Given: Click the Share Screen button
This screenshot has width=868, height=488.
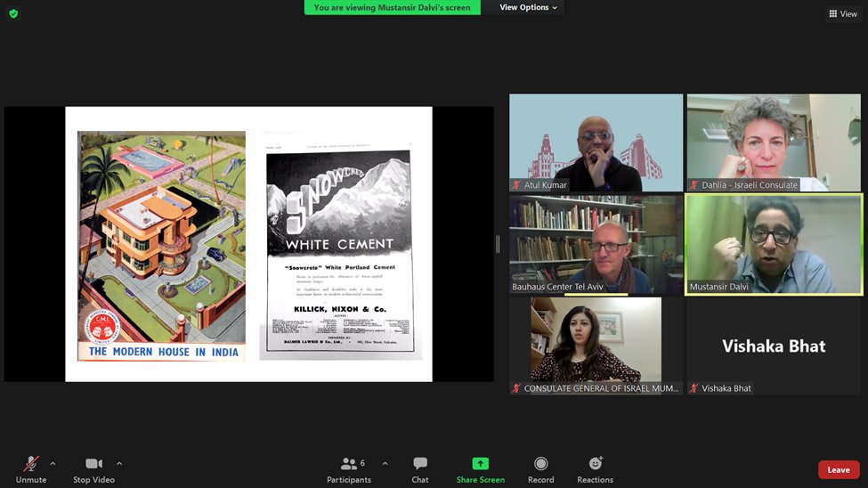Looking at the screenshot, I should [x=480, y=469].
